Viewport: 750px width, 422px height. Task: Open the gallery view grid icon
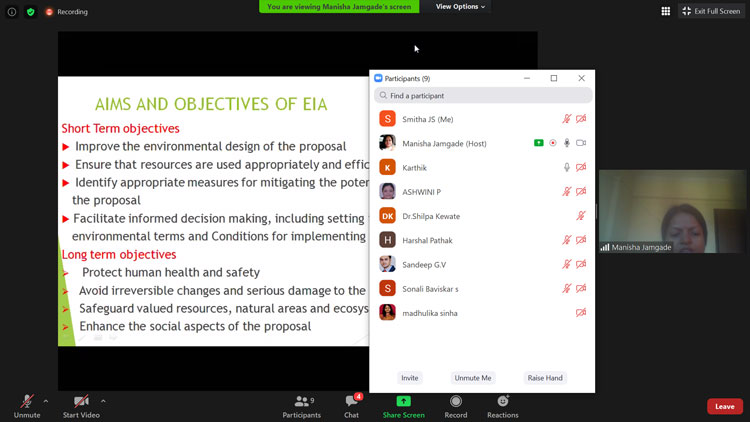[x=666, y=11]
